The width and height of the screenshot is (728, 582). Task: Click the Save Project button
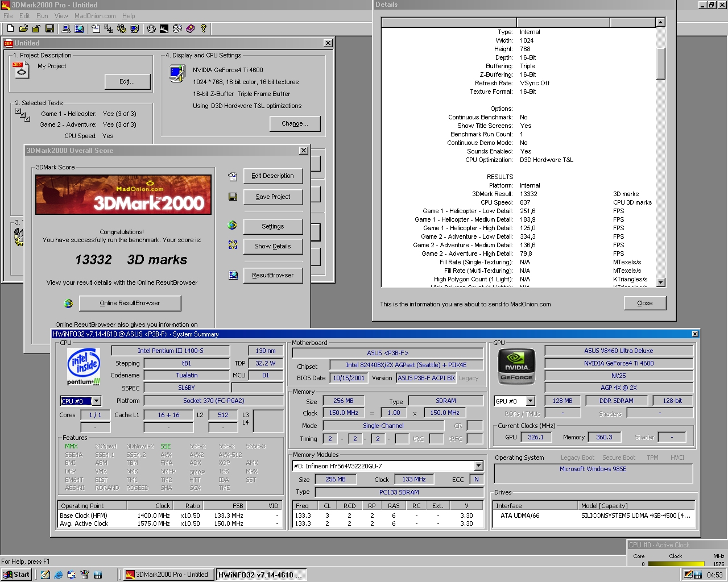point(273,197)
